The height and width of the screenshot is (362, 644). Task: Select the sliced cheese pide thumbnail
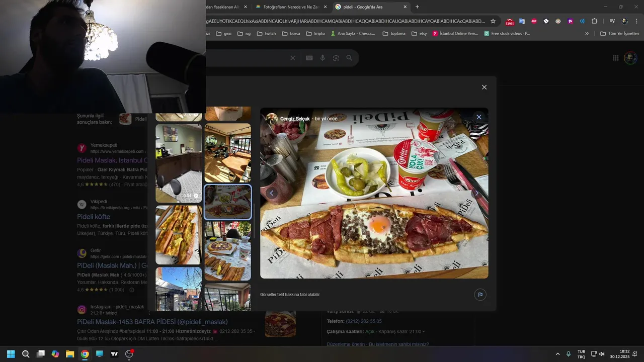tap(179, 235)
